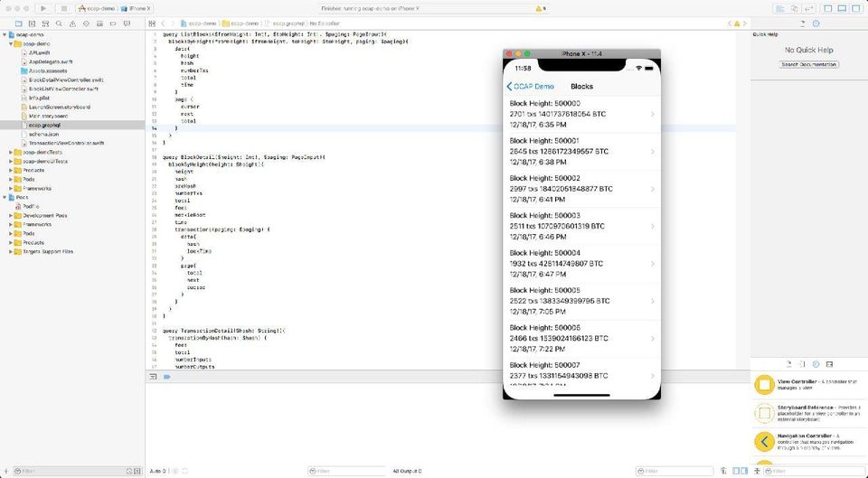
Task: Expand the Development Pods folder
Action: pyautogui.click(x=12, y=215)
